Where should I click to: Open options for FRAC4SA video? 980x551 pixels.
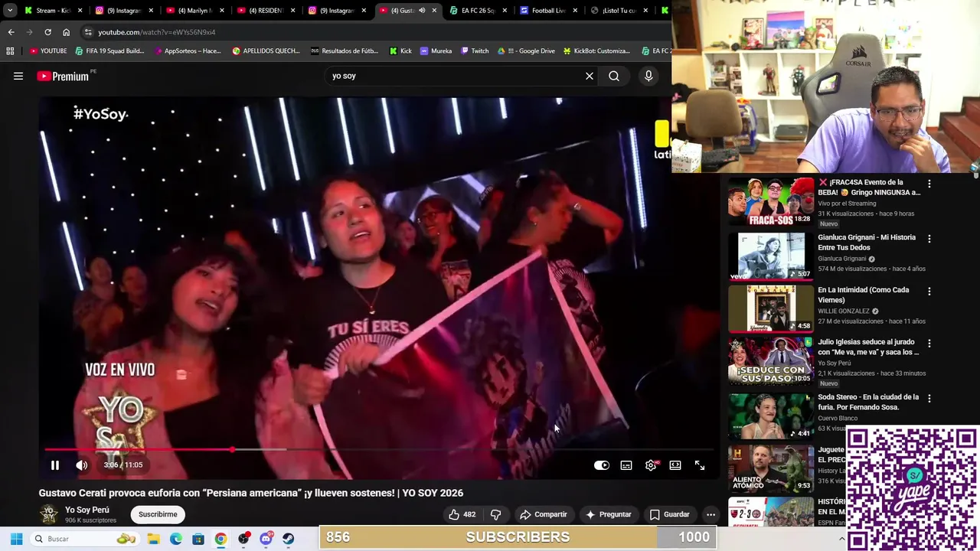click(x=929, y=184)
